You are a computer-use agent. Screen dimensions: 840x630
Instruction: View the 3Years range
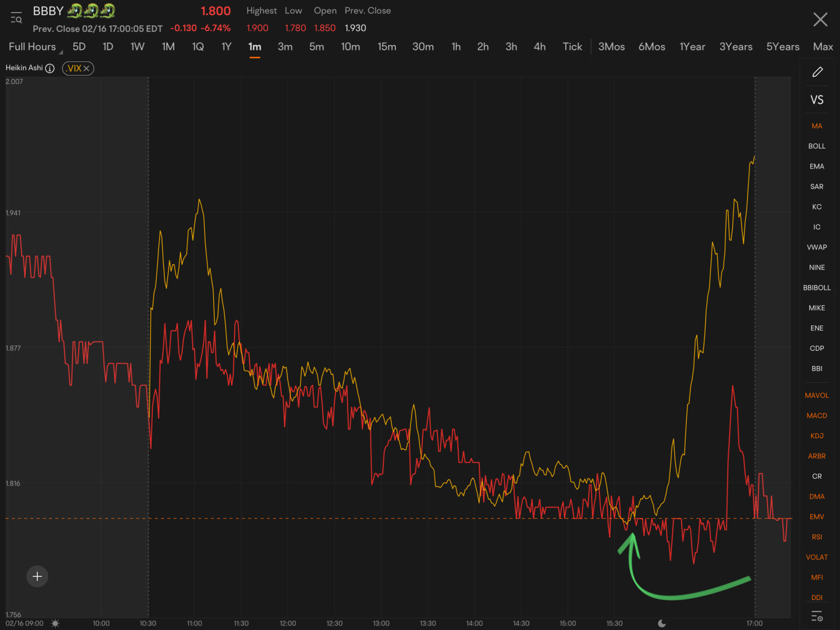point(736,47)
